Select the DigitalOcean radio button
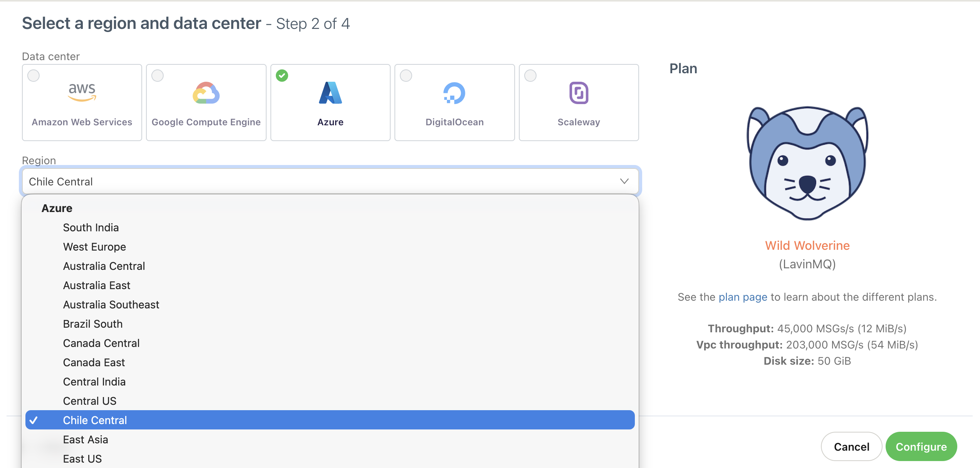 pyautogui.click(x=406, y=76)
